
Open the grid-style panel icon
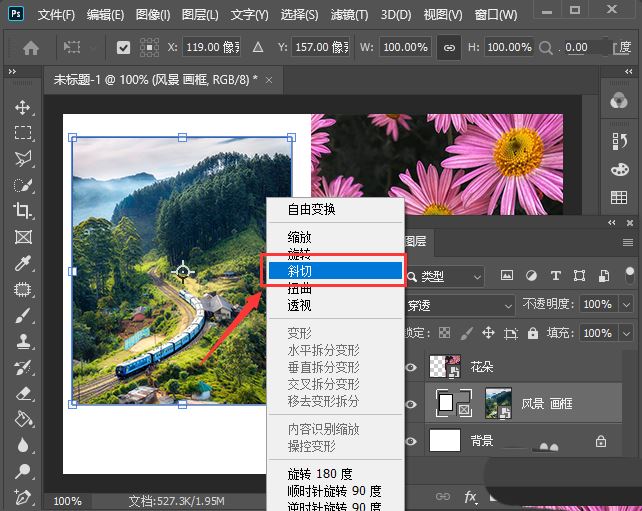pos(619,197)
